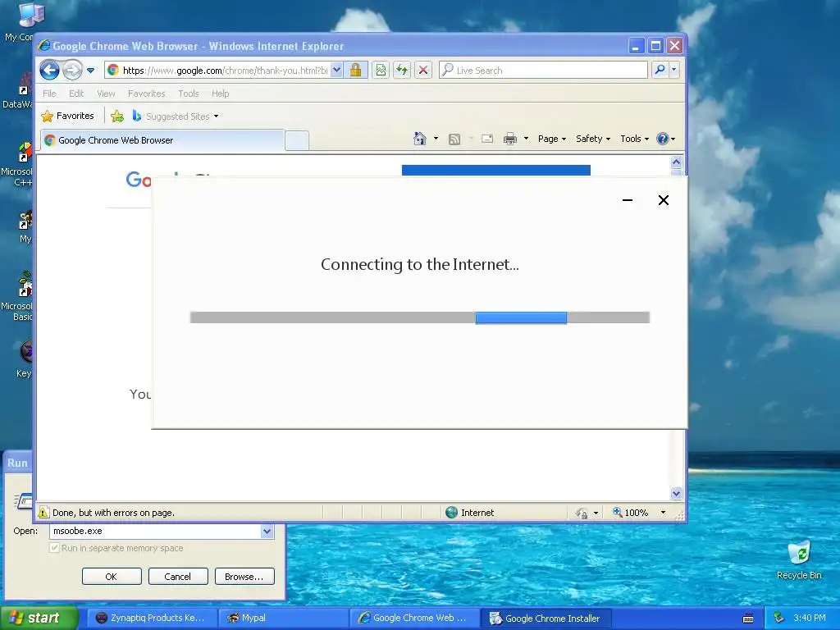Click the Connecting progress bar

(x=419, y=317)
